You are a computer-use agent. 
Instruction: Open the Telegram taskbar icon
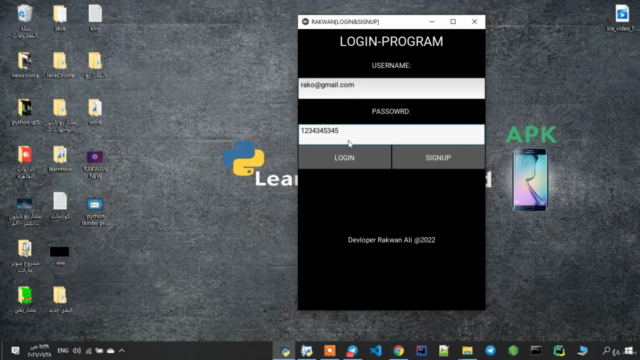pyautogui.click(x=490, y=350)
